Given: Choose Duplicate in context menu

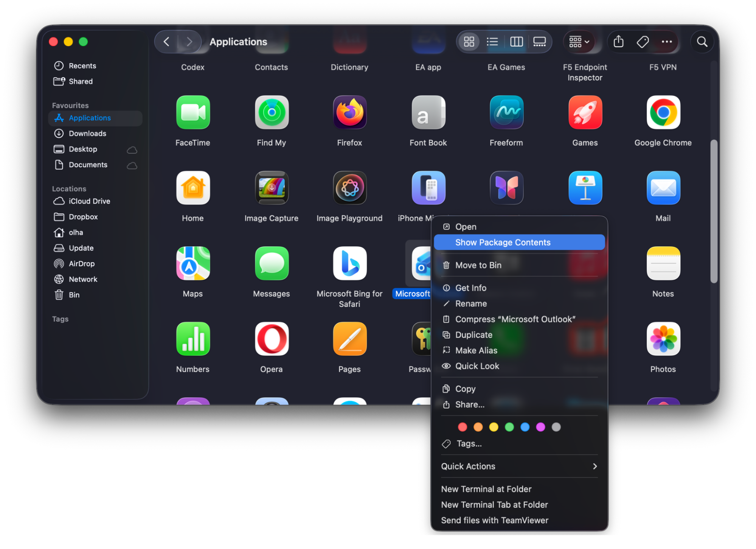Looking at the screenshot, I should [519, 335].
